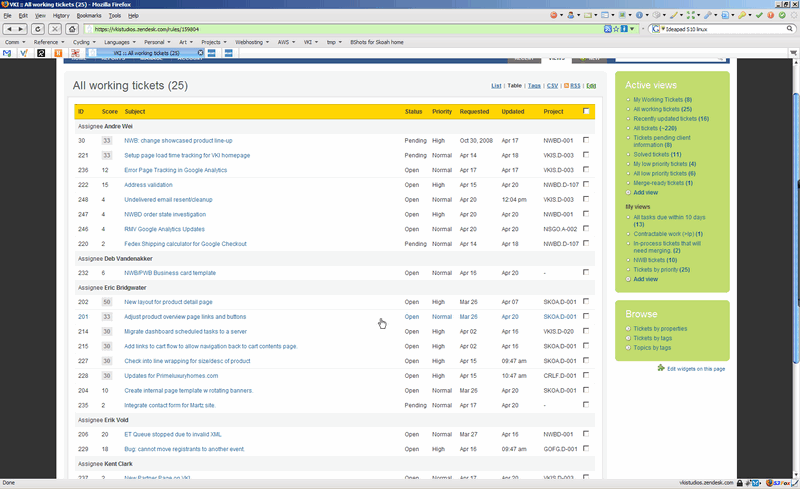Viewport: 800px width, 489px height.
Task: Click the browser back arrow
Action: [x=9, y=29]
